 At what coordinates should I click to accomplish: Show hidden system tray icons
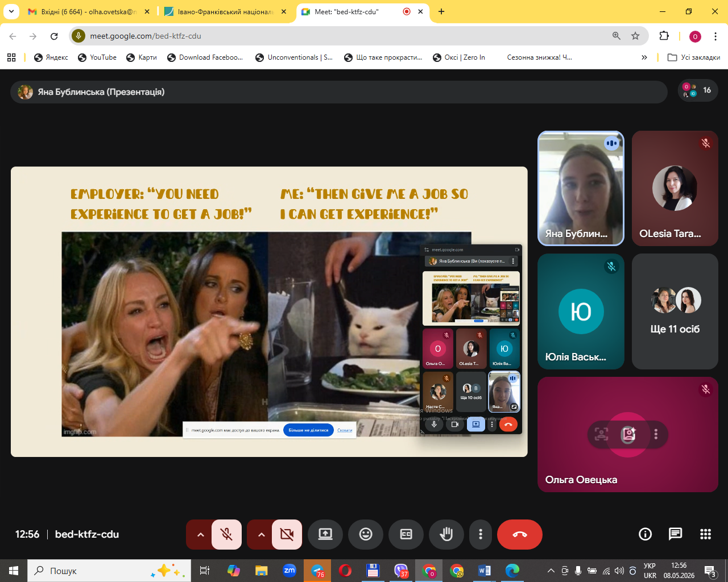(x=551, y=571)
